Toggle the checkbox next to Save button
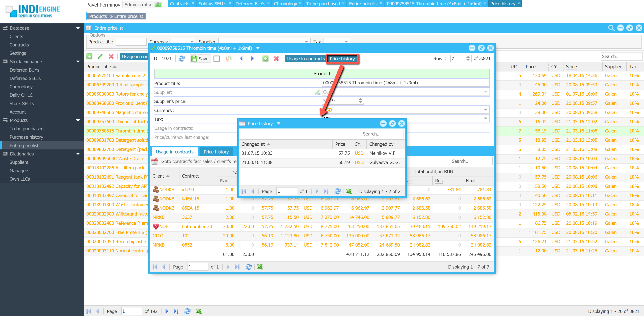This screenshot has height=316, width=644. [x=217, y=59]
